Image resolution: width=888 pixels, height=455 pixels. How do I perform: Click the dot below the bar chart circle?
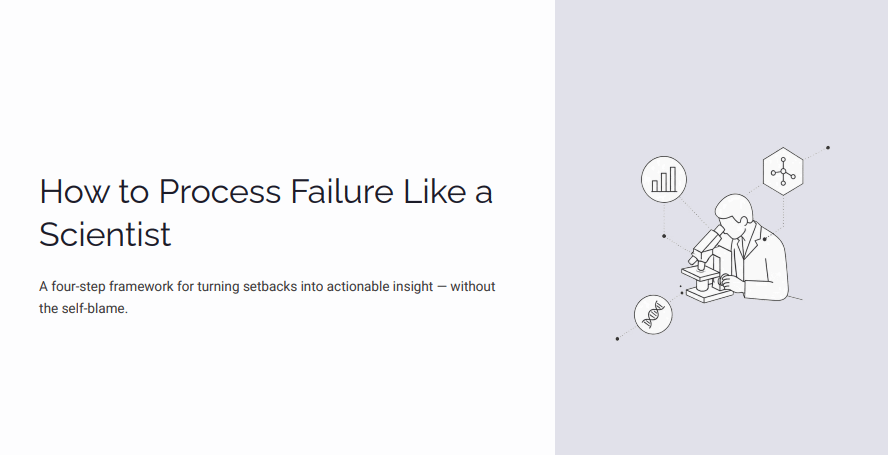[664, 236]
